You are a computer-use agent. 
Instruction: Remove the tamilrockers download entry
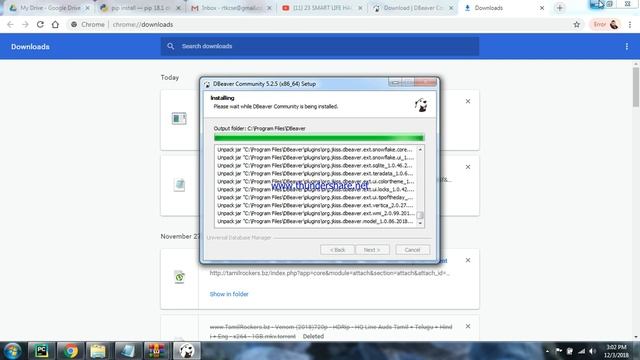pyautogui.click(x=468, y=260)
